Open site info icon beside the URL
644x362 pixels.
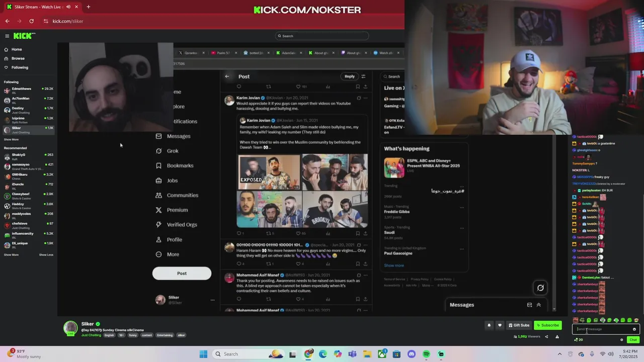46,21
